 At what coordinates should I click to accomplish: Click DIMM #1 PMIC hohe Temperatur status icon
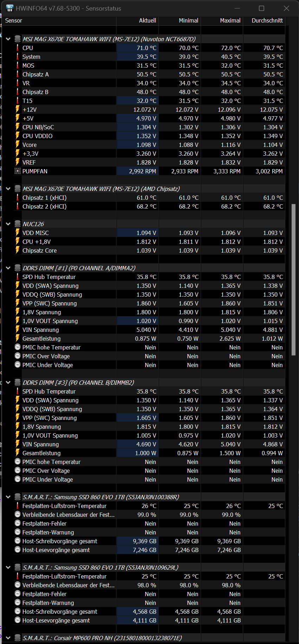18,347
